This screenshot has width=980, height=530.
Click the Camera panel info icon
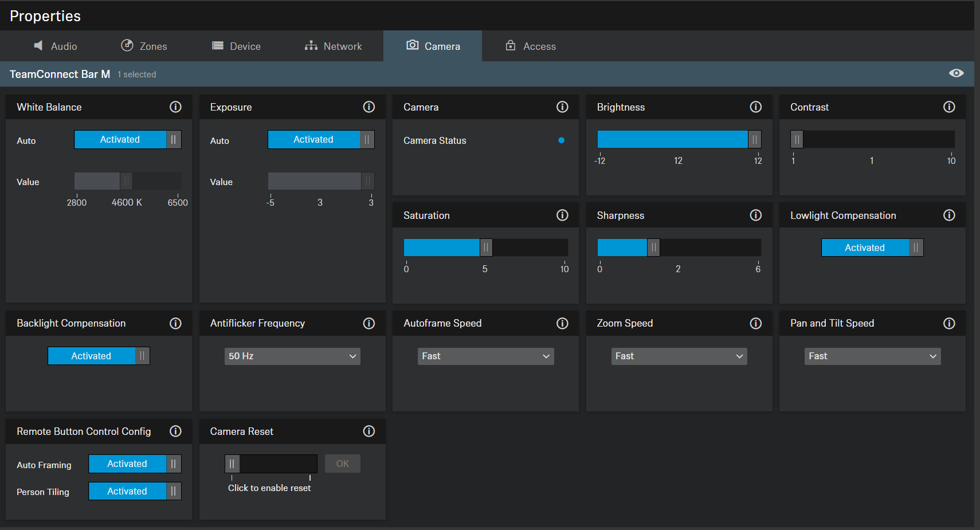562,107
